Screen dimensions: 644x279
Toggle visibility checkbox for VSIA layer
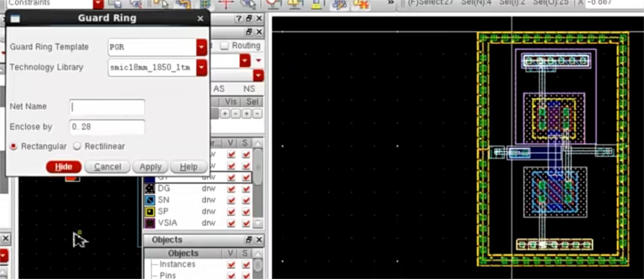[x=231, y=223]
